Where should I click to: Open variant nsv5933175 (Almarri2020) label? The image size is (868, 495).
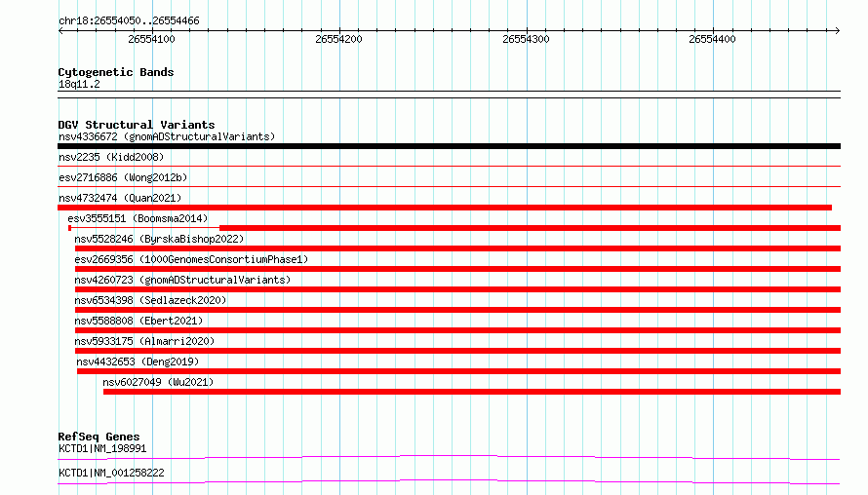(144, 341)
